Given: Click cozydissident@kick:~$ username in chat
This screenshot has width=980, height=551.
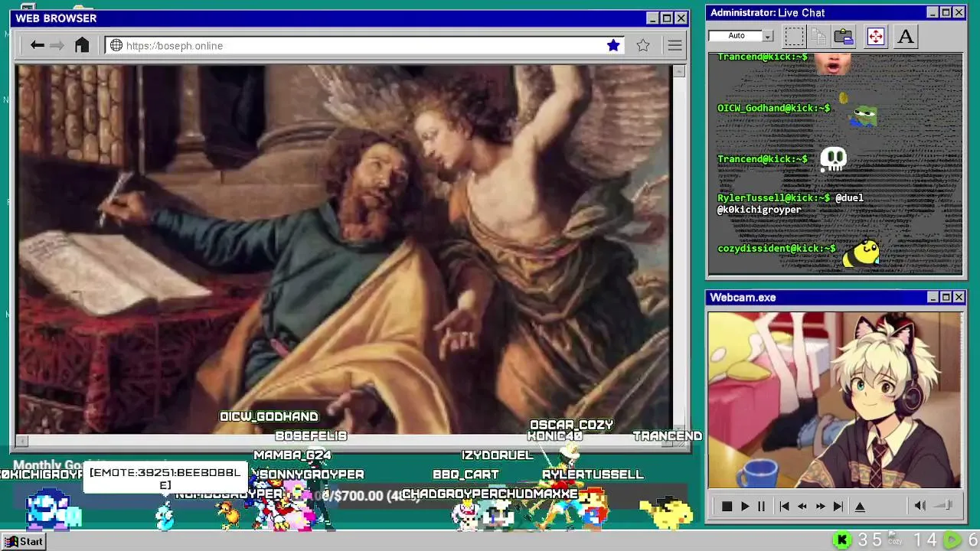Looking at the screenshot, I should 776,249.
